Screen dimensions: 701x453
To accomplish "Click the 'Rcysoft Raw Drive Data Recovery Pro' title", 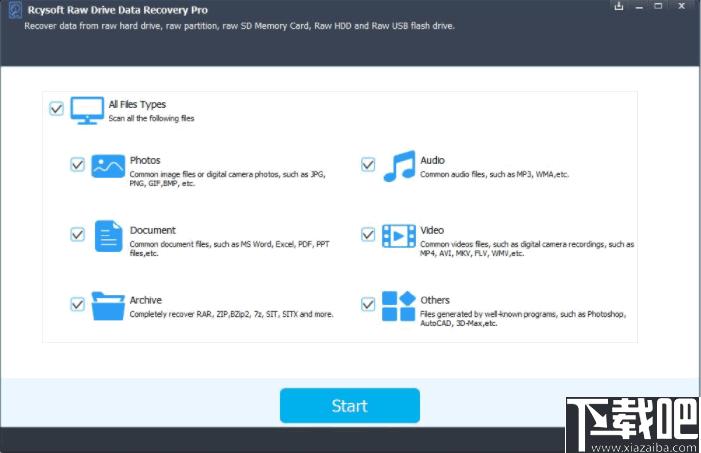I will click(118, 10).
